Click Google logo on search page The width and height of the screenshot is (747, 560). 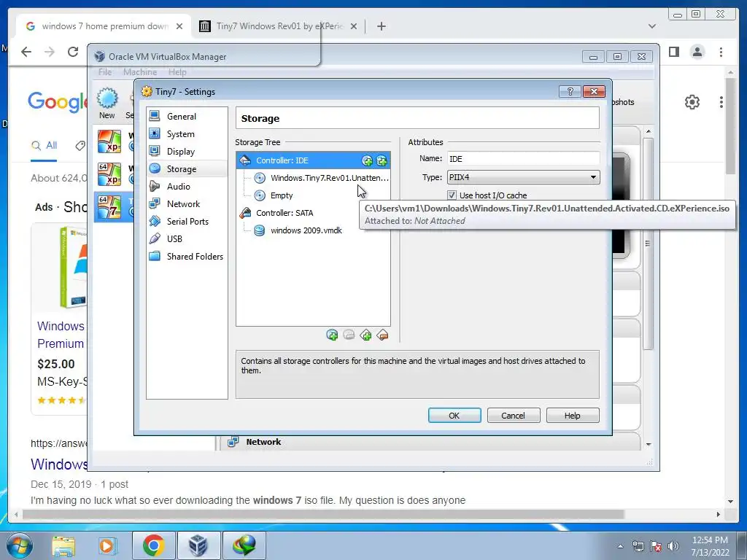[x=57, y=102]
